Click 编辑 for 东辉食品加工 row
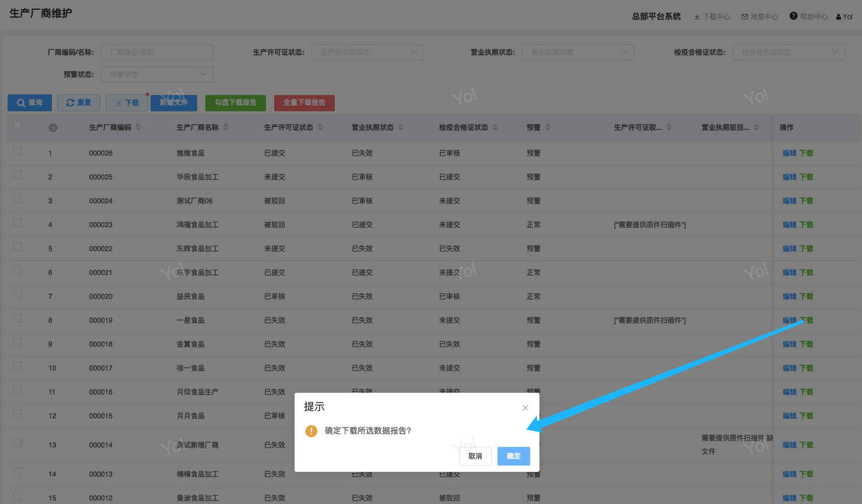 tap(790, 249)
